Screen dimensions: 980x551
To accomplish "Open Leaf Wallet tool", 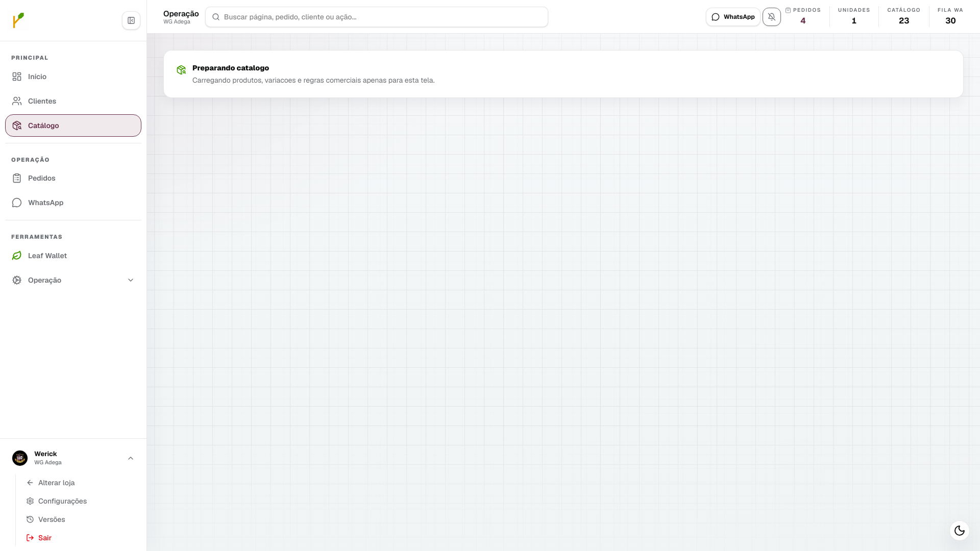I will 73,256.
